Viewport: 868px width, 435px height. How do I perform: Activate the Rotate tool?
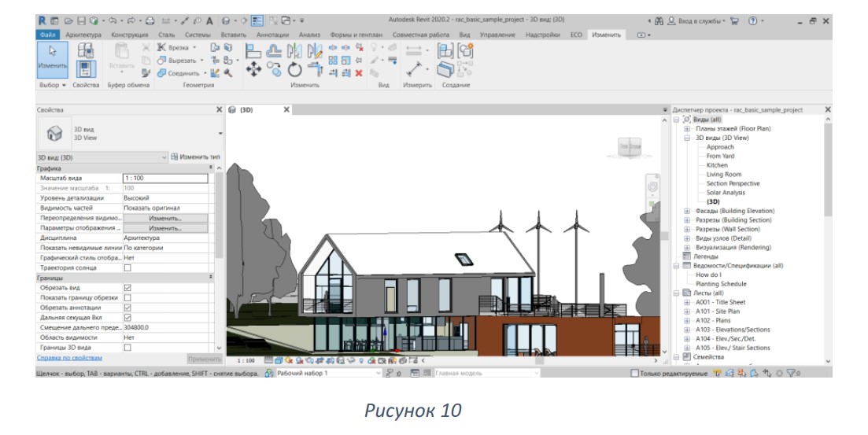point(294,70)
